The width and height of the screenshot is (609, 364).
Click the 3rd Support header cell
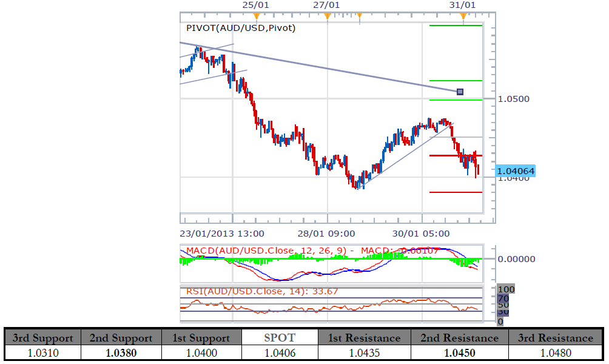click(x=42, y=337)
